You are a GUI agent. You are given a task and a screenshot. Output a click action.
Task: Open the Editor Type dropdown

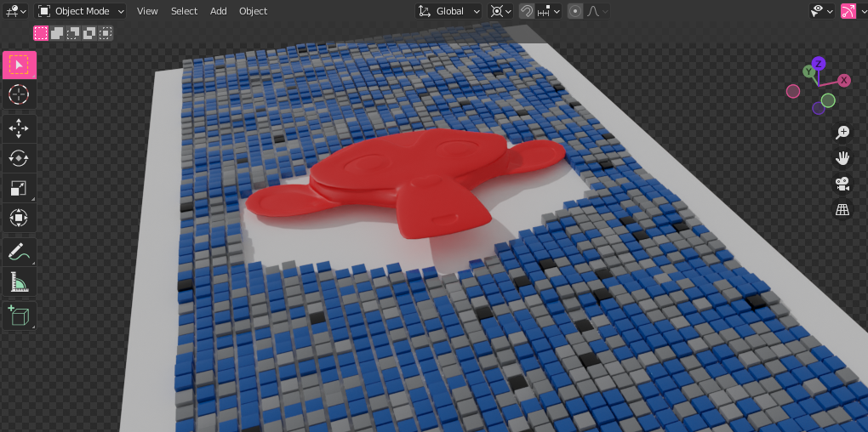(x=15, y=11)
